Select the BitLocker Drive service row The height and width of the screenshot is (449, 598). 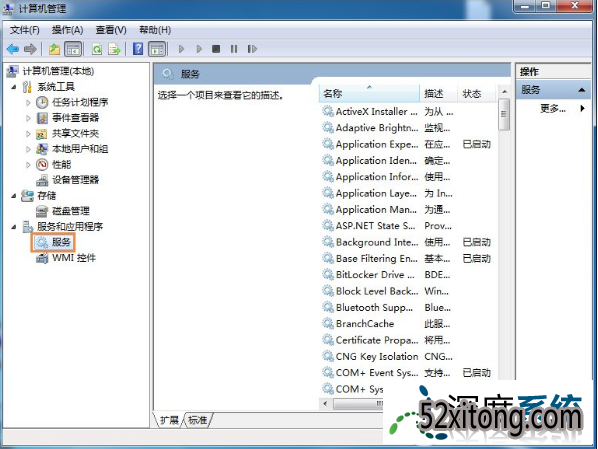pos(407,275)
